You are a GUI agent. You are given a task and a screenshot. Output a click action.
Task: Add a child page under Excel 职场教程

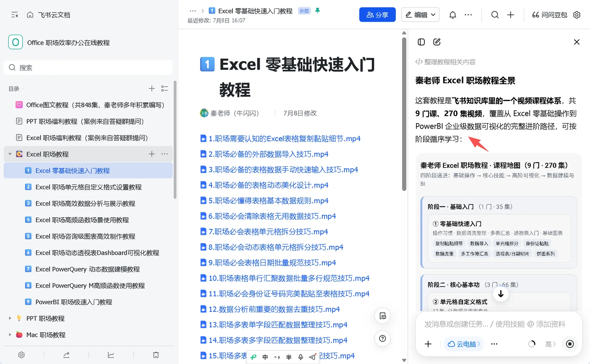click(152, 154)
